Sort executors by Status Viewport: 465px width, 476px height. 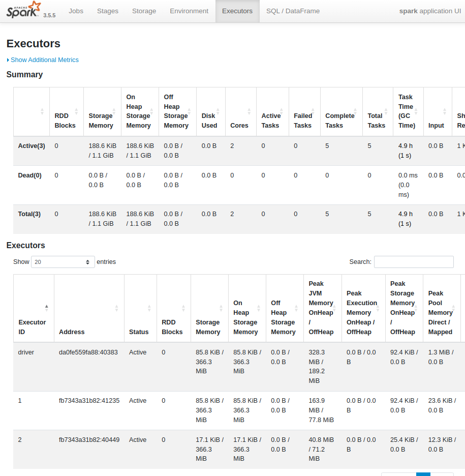[x=140, y=308]
